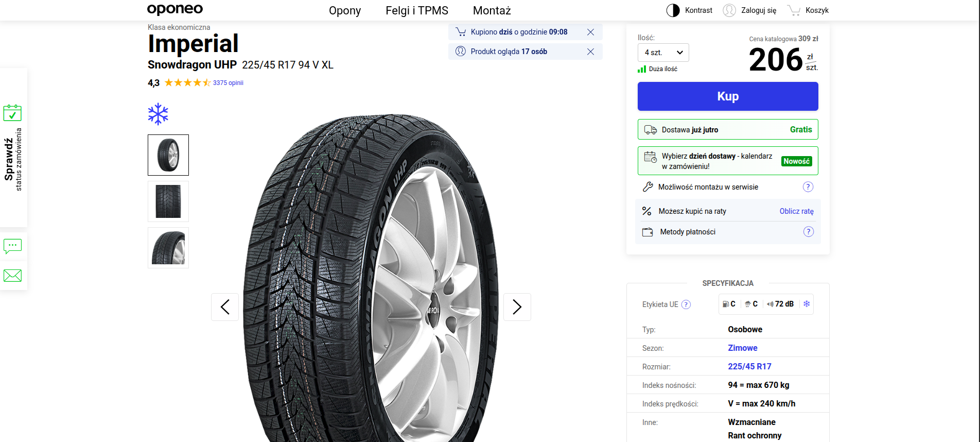Click the Koszyk link text
The height and width of the screenshot is (442, 980).
[x=817, y=10]
